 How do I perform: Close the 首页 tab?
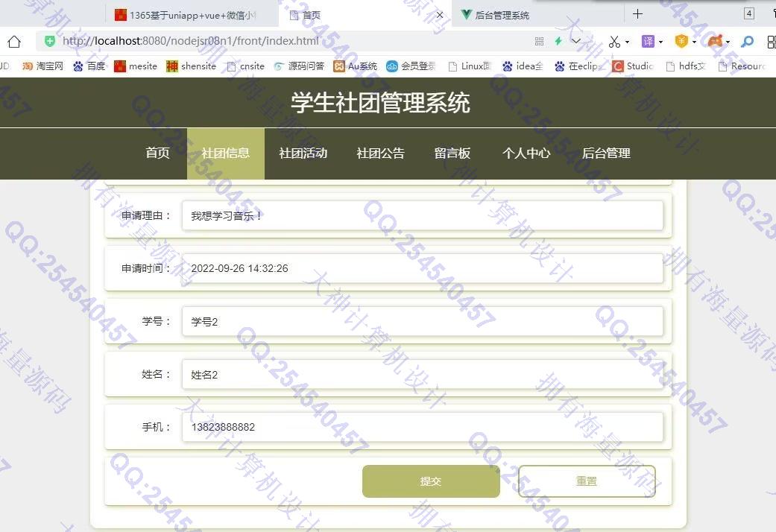[x=440, y=15]
